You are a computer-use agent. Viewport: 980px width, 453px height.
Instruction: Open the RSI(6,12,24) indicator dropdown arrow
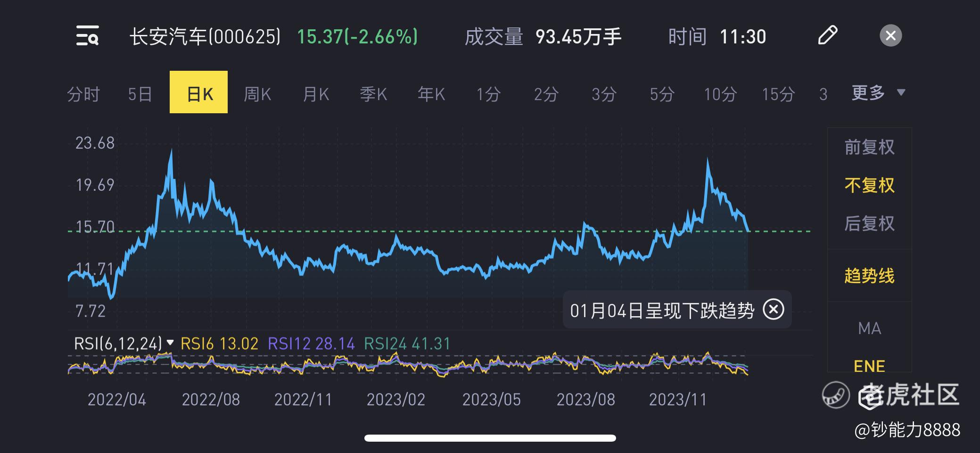171,343
